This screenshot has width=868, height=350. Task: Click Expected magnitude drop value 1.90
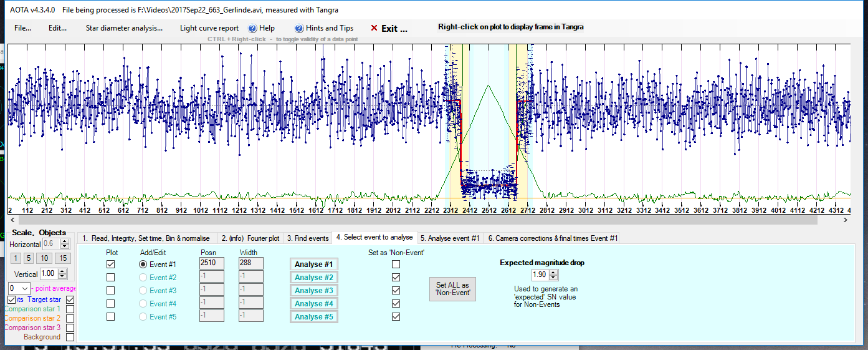[540, 275]
